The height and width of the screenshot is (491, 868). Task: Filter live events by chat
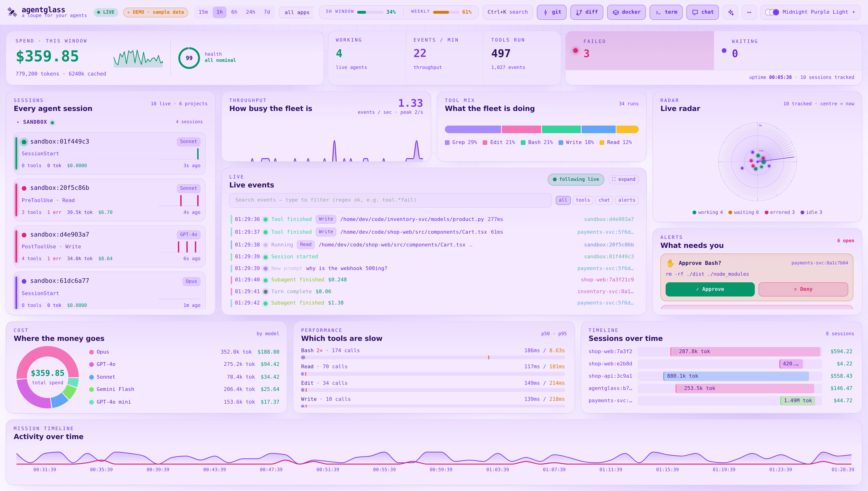tap(604, 200)
